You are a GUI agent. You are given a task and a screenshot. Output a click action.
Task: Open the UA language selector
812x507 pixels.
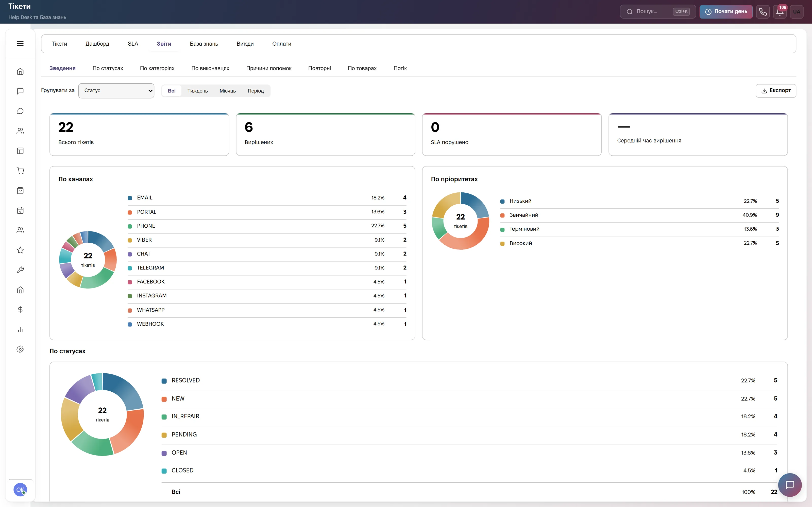[x=797, y=12]
